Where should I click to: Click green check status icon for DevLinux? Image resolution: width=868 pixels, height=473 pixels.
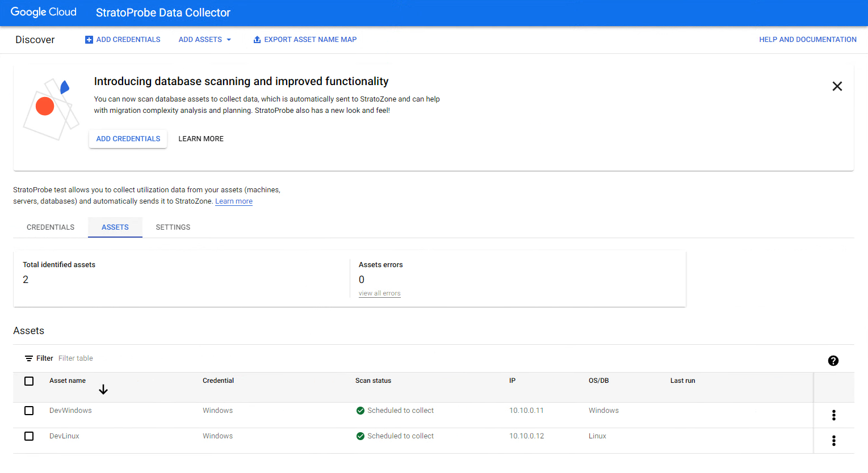tap(360, 436)
